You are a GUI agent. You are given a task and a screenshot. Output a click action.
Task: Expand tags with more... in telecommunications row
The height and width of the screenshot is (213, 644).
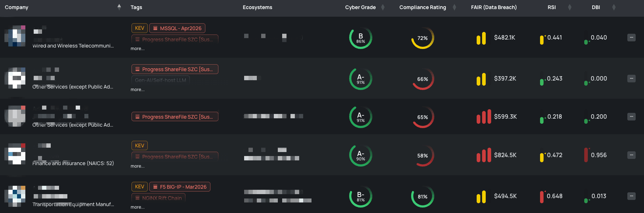pyautogui.click(x=137, y=49)
